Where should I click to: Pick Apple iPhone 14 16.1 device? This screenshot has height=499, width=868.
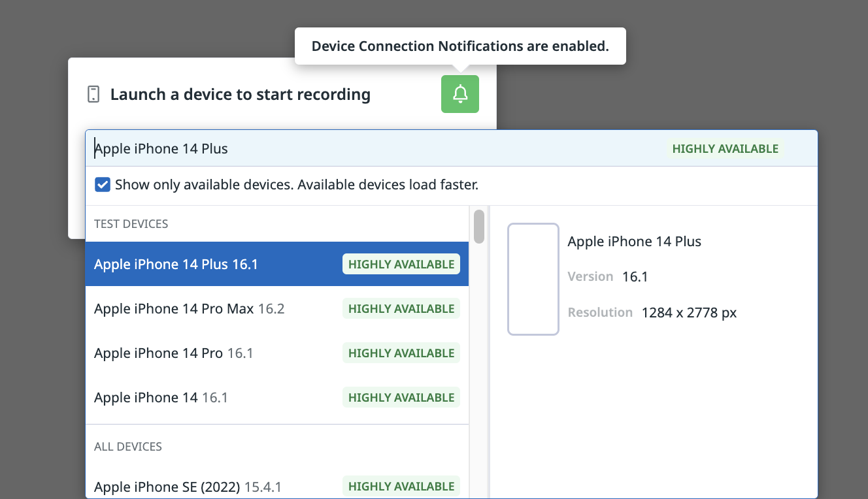pyautogui.click(x=277, y=397)
